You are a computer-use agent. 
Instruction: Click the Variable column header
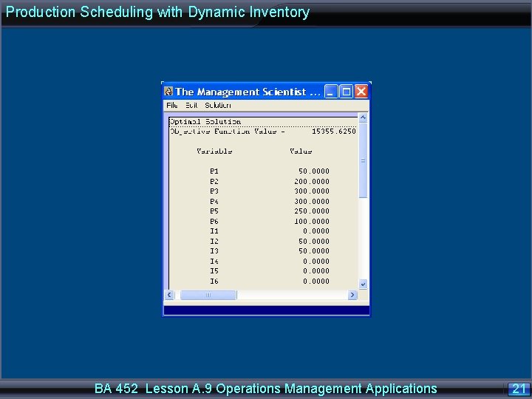coord(214,151)
